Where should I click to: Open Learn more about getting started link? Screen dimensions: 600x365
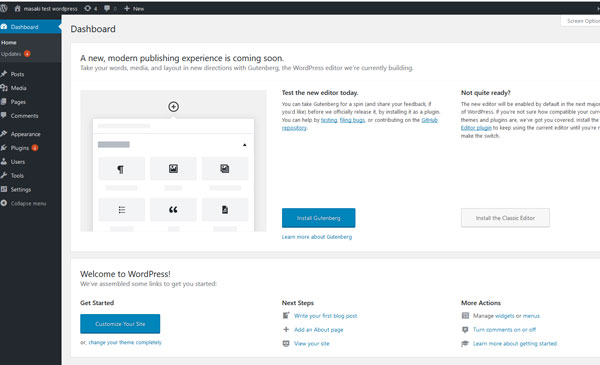click(x=515, y=344)
